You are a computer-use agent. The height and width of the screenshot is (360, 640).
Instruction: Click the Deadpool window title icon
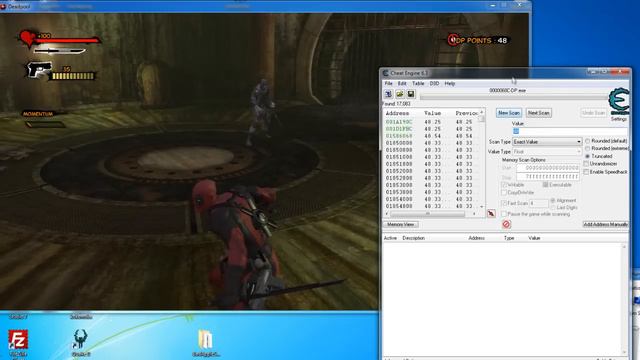click(x=3, y=6)
